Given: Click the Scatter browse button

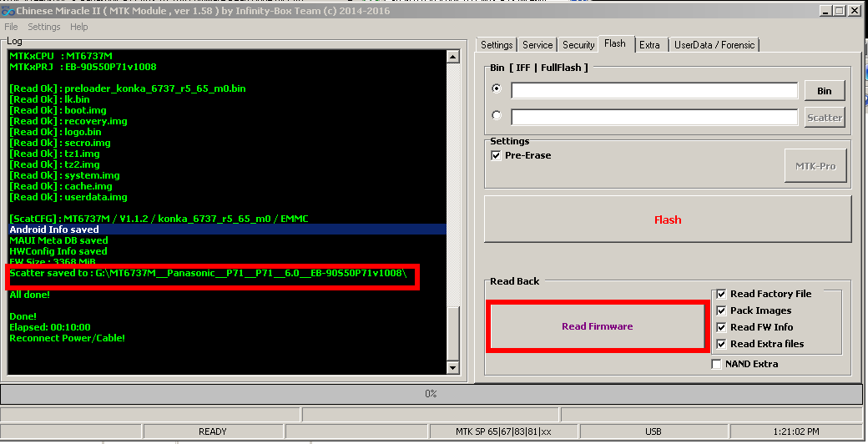Looking at the screenshot, I should 825,118.
